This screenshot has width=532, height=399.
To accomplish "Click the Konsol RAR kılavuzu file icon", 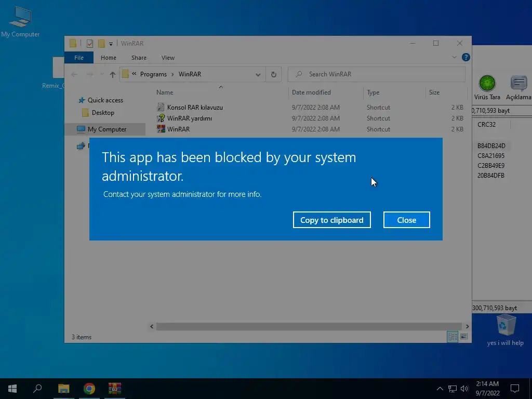I will [161, 107].
